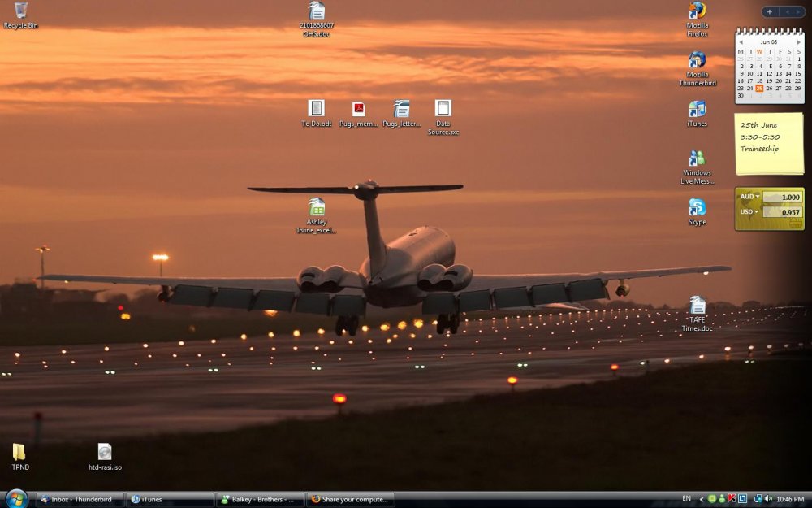Select the TPND folder on desktop
Image resolution: width=812 pixels, height=508 pixels.
coord(19,453)
